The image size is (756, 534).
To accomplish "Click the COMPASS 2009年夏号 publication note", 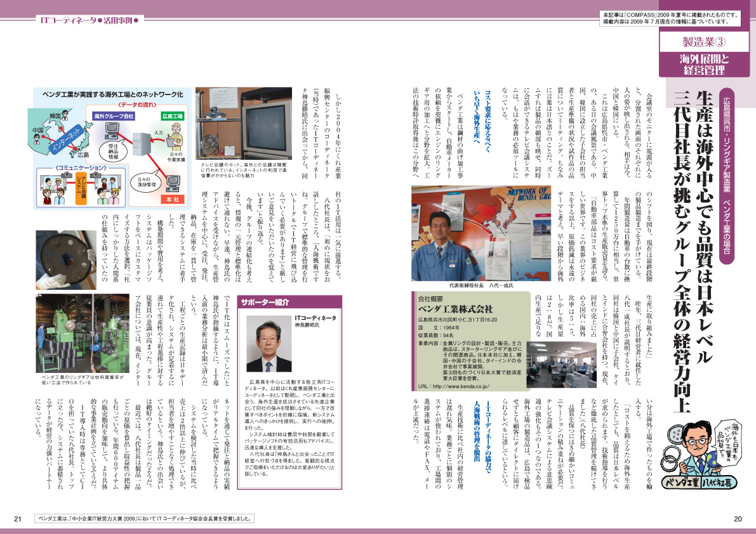I will tap(671, 18).
